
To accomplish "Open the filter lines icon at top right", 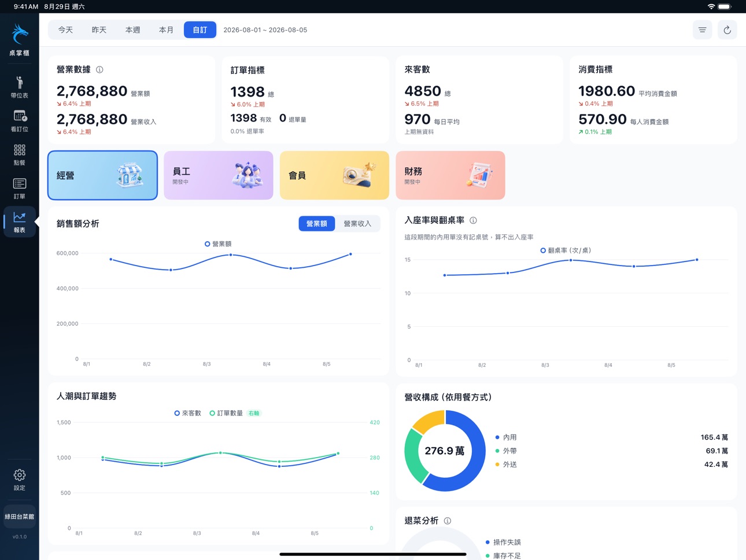I will 702,30.
